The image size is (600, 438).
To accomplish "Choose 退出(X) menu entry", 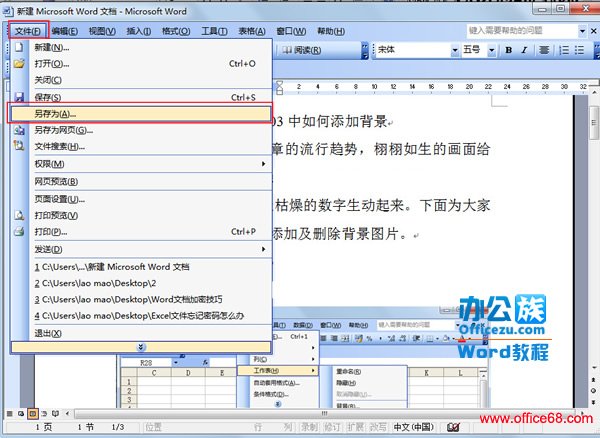I will (x=141, y=333).
